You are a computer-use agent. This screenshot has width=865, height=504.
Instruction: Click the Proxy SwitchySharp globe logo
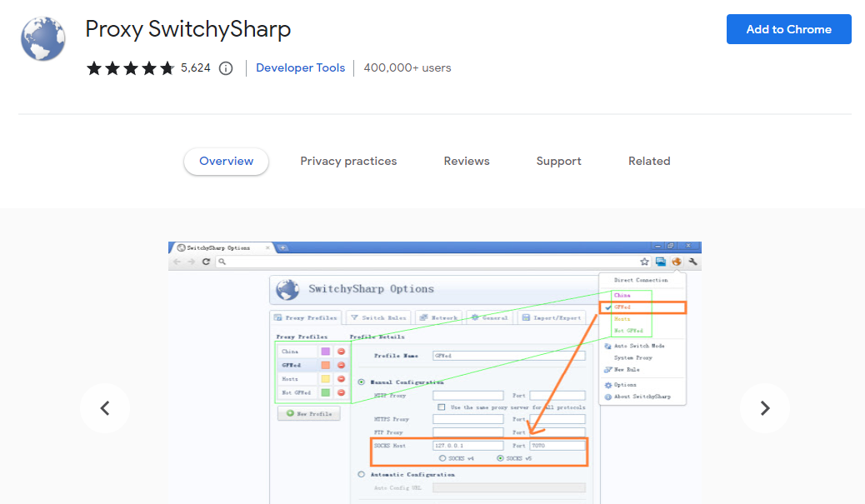point(43,38)
